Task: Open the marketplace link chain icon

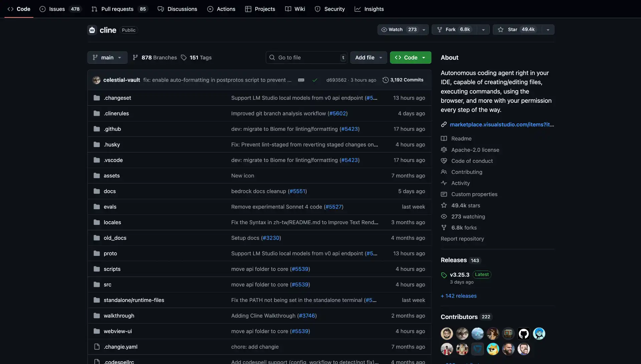Action: click(x=444, y=124)
